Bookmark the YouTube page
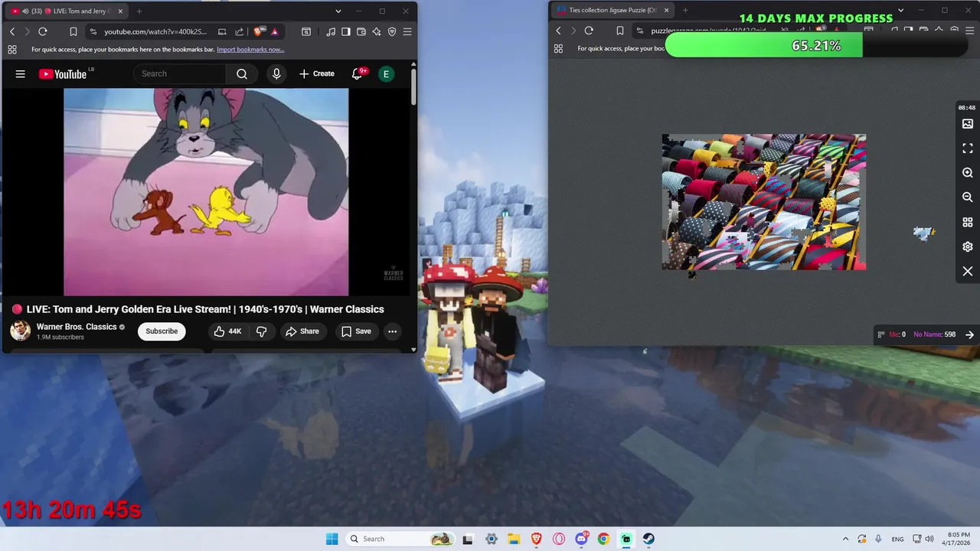Screen dimensions: 980x551 point(73,31)
